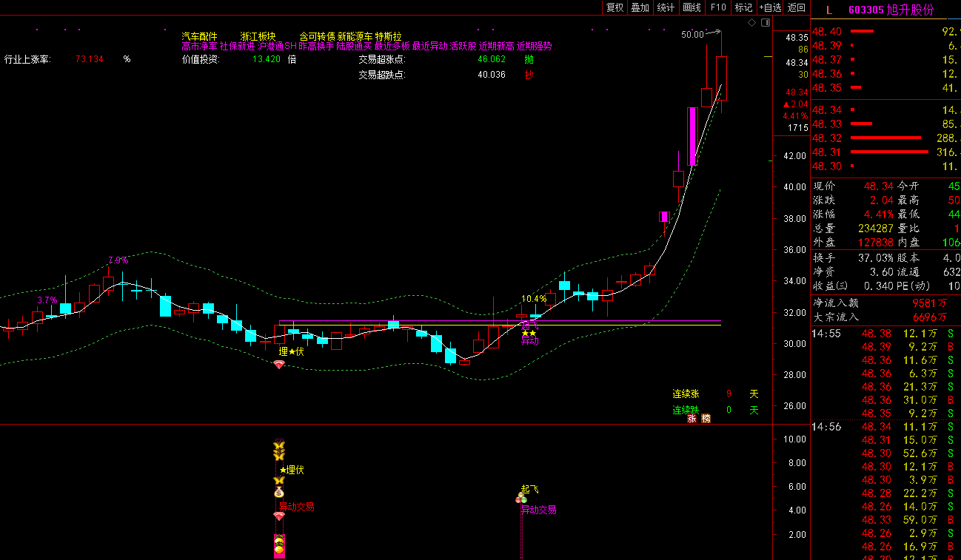The width and height of the screenshot is (961, 560).
Task: Click the top golden butterfly icon
Action: click(279, 447)
